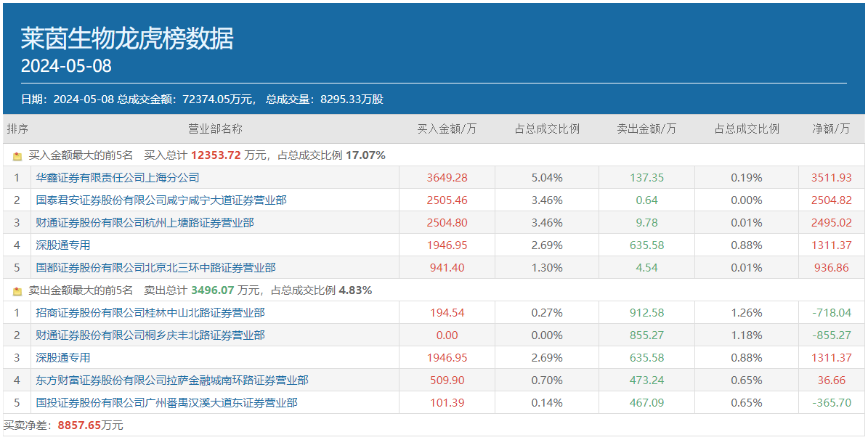This screenshot has width=868, height=440.
Task: Click net amount 36.66
Action: point(832,380)
